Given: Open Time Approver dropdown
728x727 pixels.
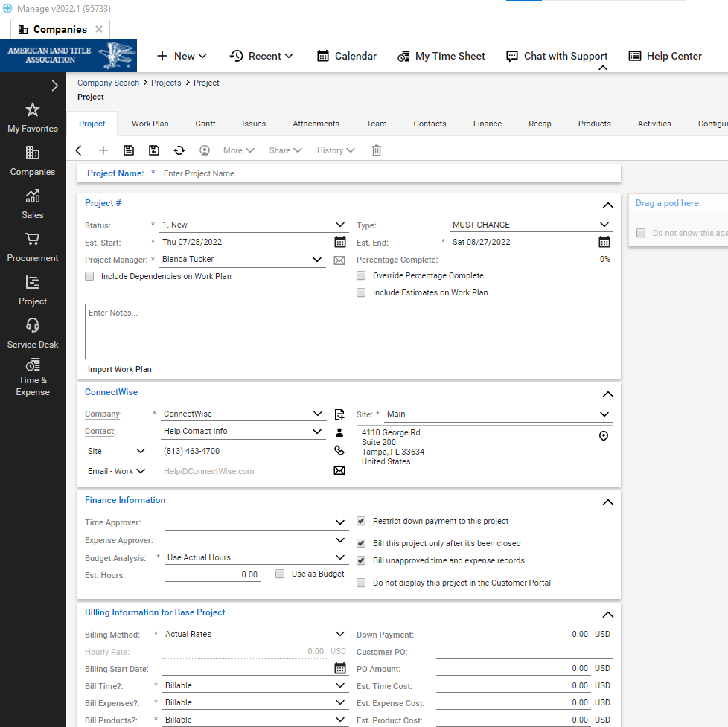Looking at the screenshot, I should click(340, 522).
